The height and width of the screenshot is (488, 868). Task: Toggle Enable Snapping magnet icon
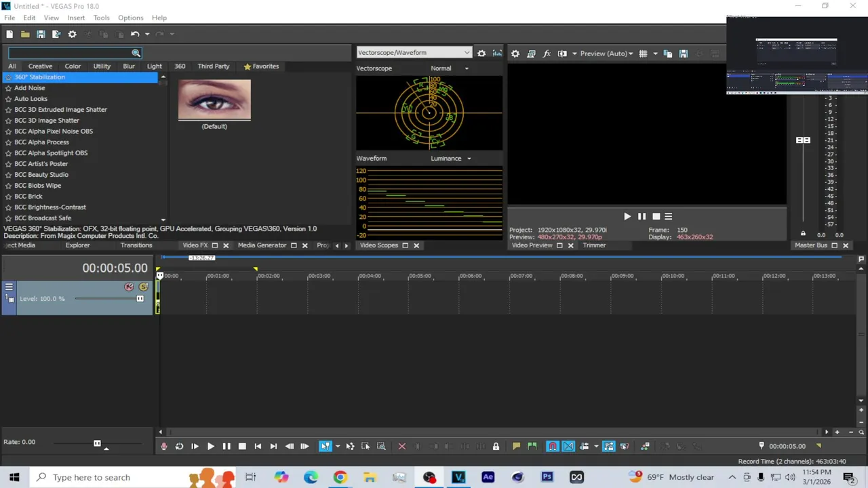(x=553, y=446)
